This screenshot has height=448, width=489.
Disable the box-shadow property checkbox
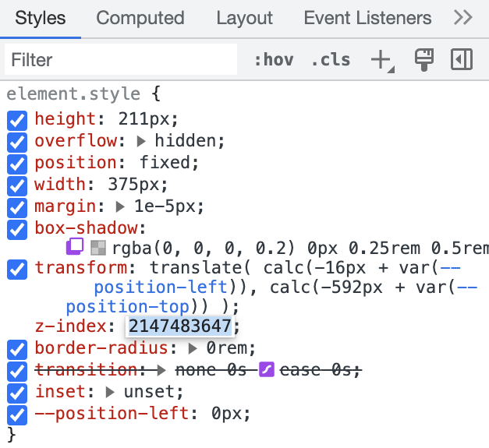tap(17, 229)
